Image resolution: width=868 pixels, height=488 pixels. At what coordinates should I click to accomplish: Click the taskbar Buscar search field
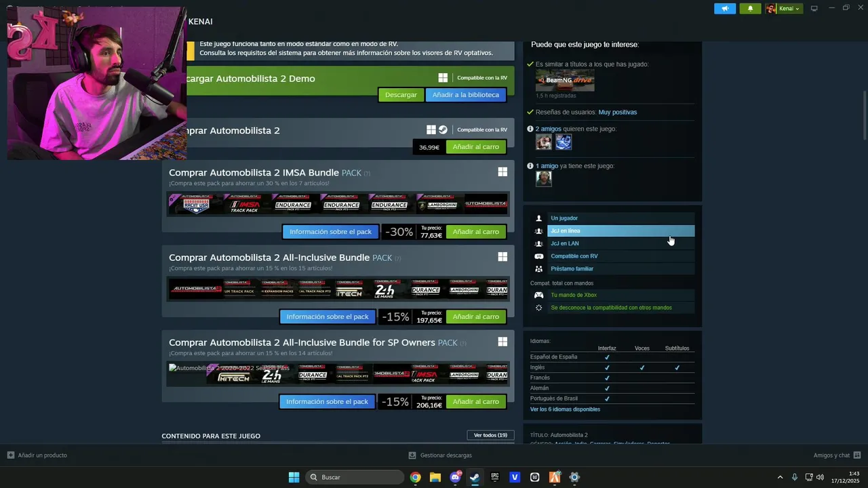(355, 477)
